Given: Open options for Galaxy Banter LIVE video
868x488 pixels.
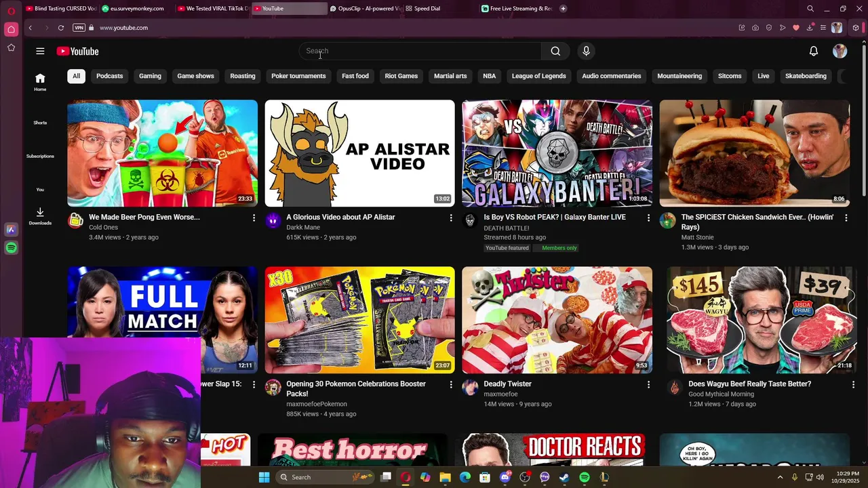Looking at the screenshot, I should click(648, 218).
